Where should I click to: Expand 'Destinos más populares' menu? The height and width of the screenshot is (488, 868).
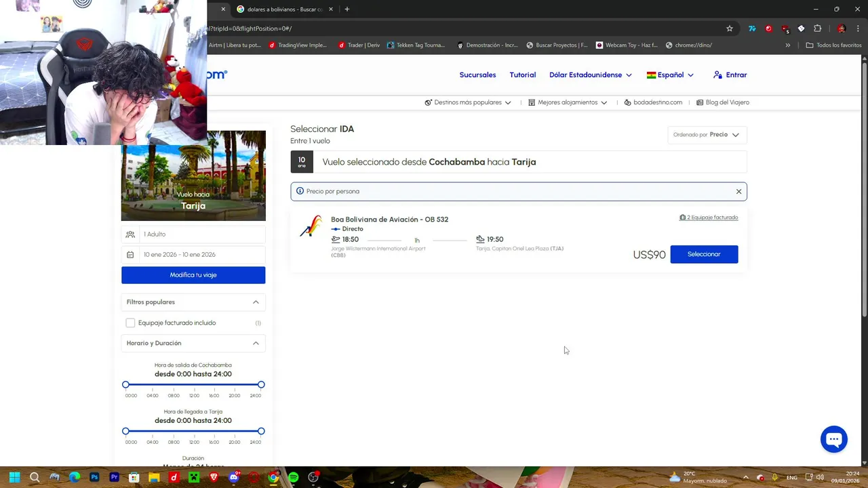coord(468,102)
